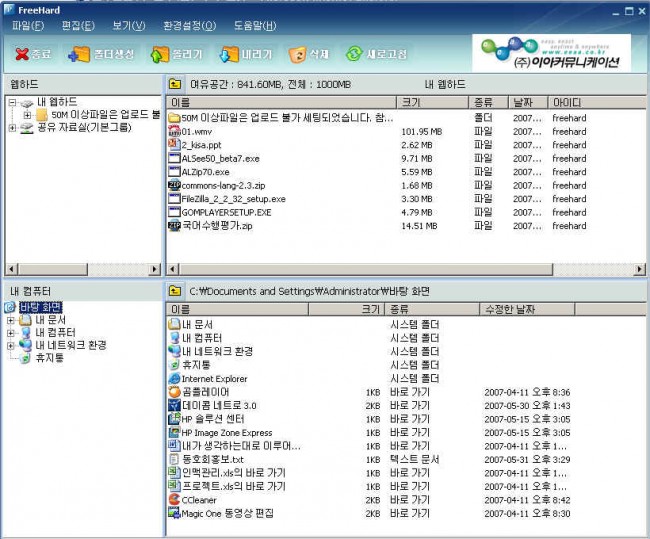Image resolution: width=650 pixels, height=539 pixels.
Task: Click the 이야커뮤니케이션 logo banner
Action: (551, 52)
